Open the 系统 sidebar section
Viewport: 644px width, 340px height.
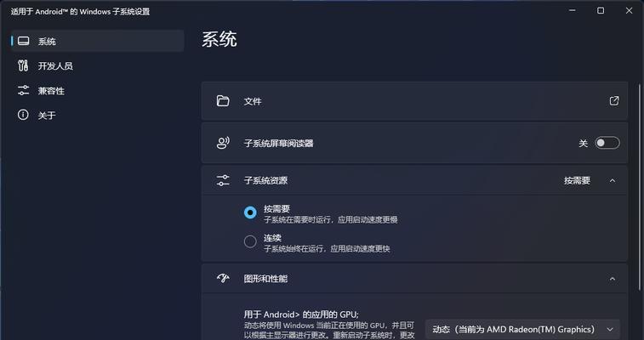(97, 41)
